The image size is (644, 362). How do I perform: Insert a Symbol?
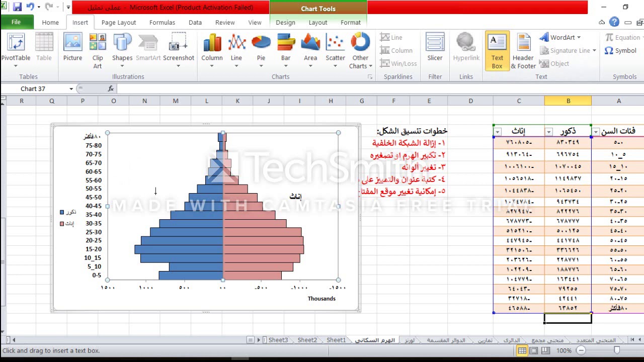pyautogui.click(x=620, y=50)
